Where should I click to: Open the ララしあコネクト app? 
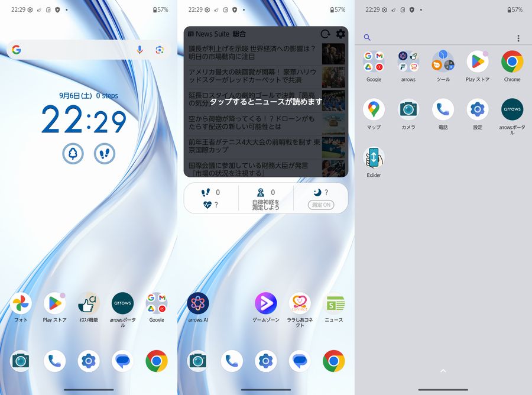(x=300, y=303)
